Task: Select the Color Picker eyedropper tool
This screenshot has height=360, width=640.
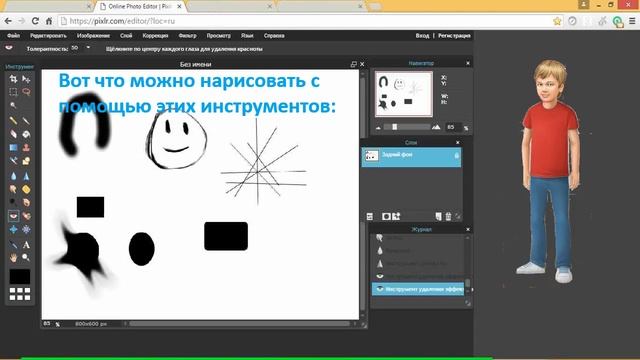Action: (x=13, y=244)
